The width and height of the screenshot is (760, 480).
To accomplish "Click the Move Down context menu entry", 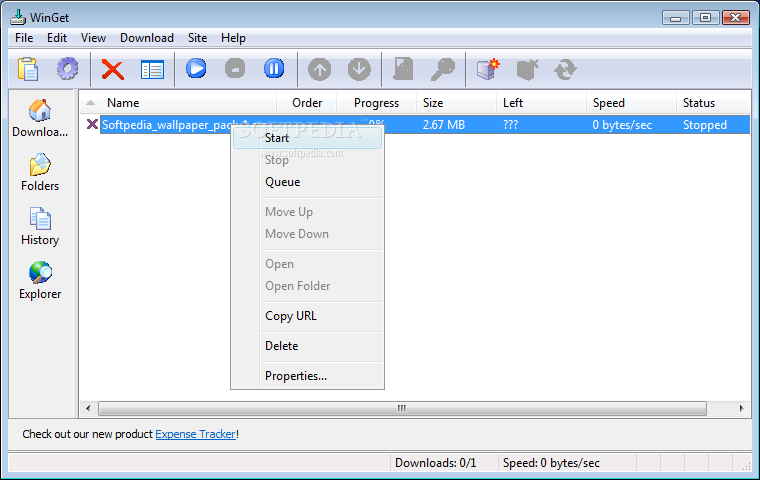I will click(x=307, y=234).
